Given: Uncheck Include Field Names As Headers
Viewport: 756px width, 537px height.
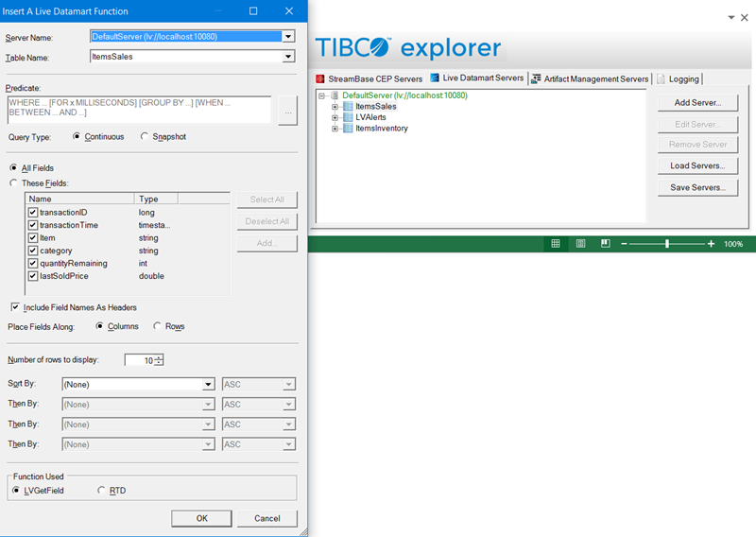Looking at the screenshot, I should click(15, 307).
